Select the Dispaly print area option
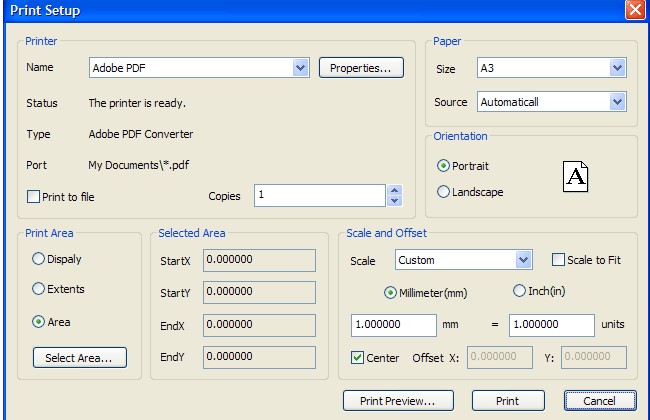This screenshot has width=650, height=420. click(39, 259)
